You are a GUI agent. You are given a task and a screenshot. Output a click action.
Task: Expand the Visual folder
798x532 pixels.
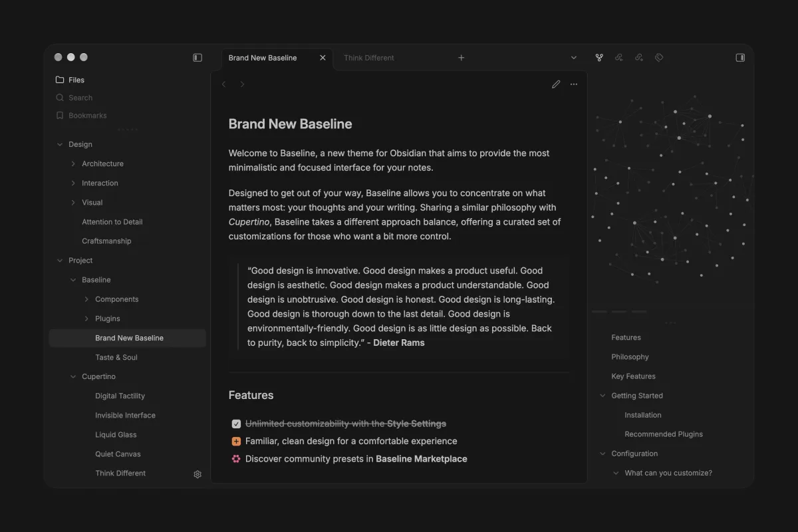coord(73,202)
